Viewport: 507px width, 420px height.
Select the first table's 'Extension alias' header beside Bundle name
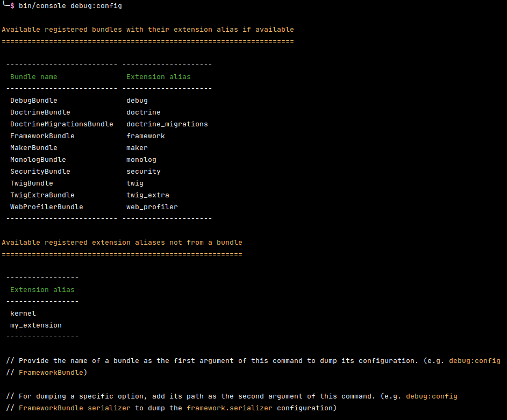tap(159, 76)
